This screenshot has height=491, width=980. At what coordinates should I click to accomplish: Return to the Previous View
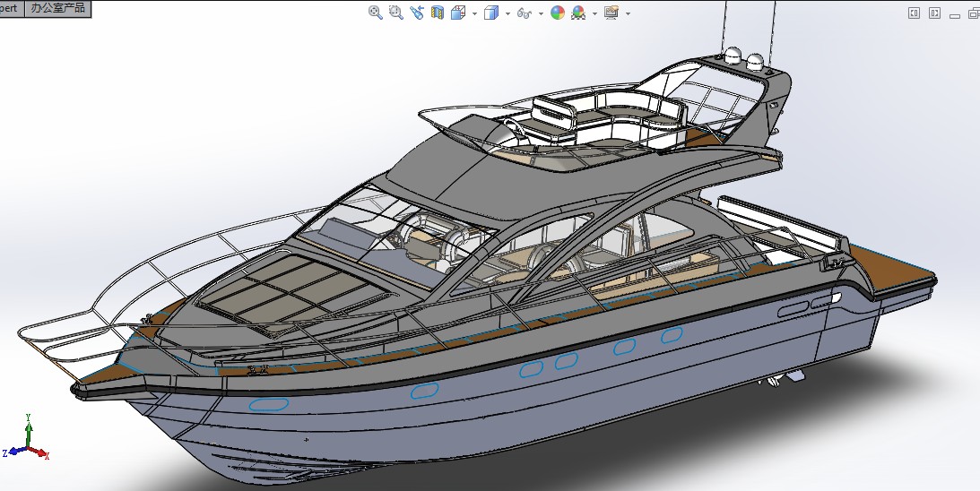pyautogui.click(x=417, y=13)
